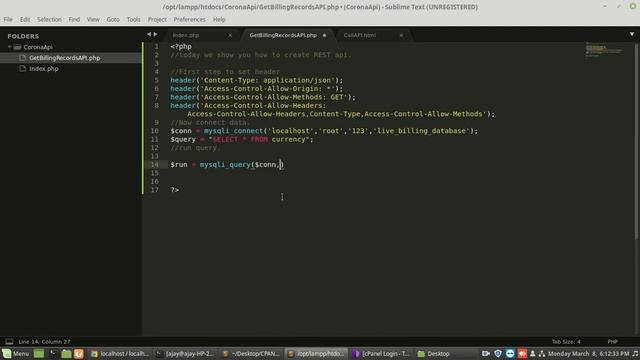Image resolution: width=640 pixels, height=360 pixels.
Task: Switch to the ajay@ajay-HP terminal window
Action: coord(185,353)
